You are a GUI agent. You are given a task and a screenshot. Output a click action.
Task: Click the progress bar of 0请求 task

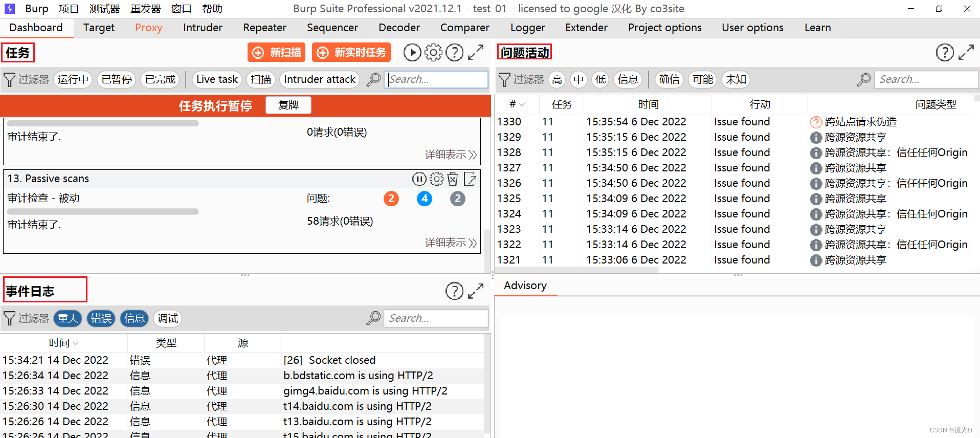coord(103,123)
